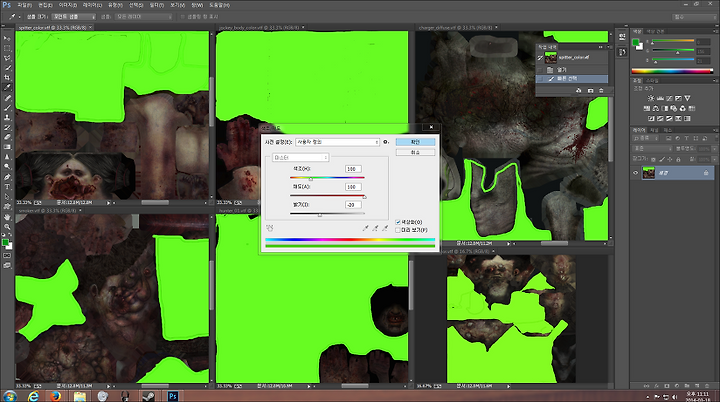720x402 pixels.
Task: Click the Hue value input field
Action: [x=353, y=169]
